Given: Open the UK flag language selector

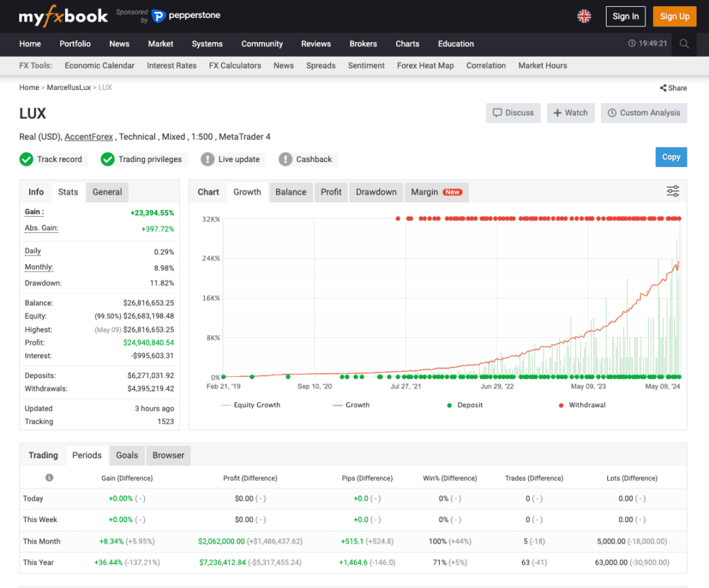Looking at the screenshot, I should 584,17.
